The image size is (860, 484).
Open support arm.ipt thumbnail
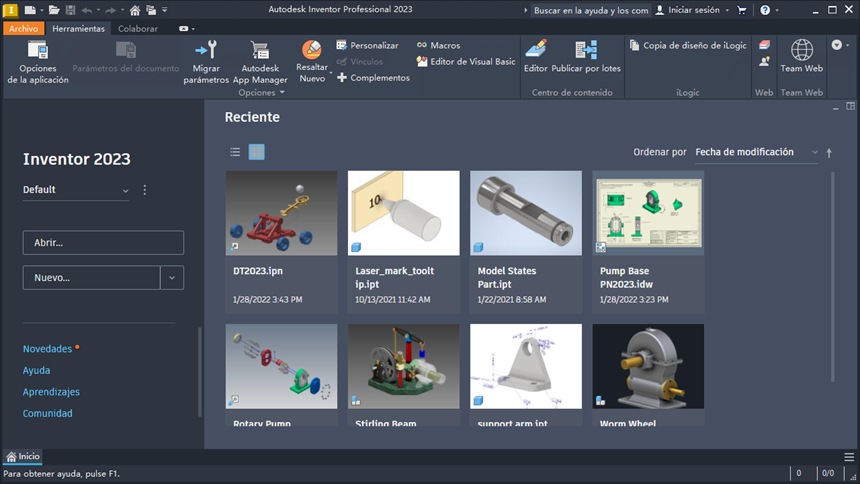coord(526,366)
